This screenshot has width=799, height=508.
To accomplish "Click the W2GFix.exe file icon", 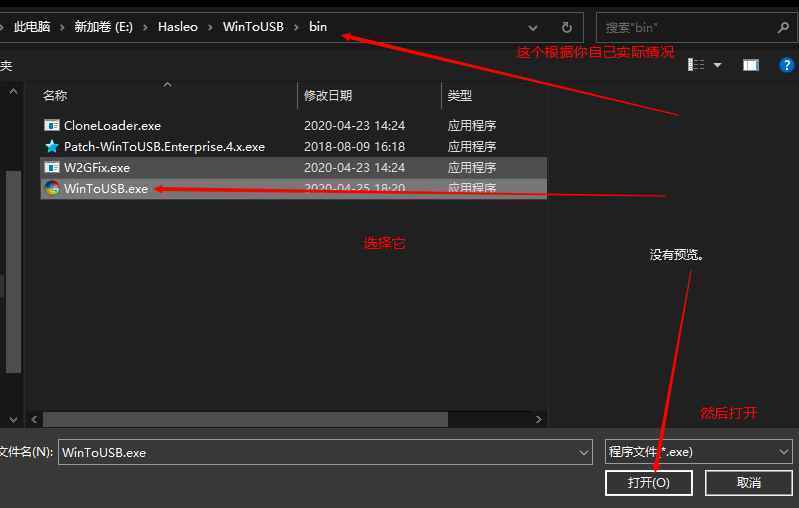I will coord(51,167).
